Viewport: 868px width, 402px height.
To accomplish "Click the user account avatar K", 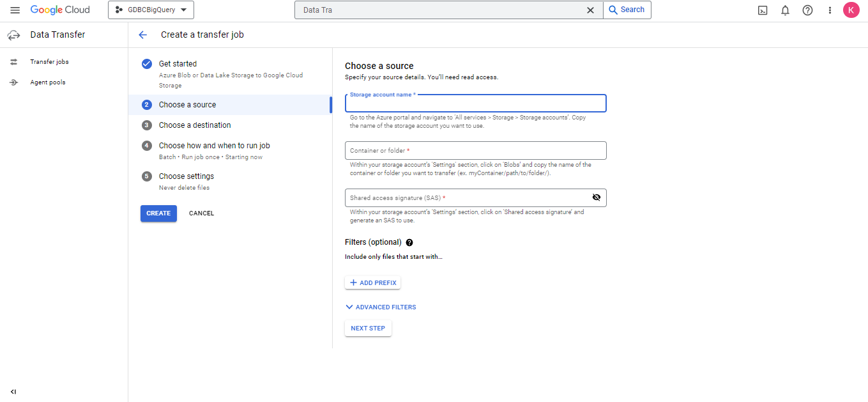I will (851, 10).
